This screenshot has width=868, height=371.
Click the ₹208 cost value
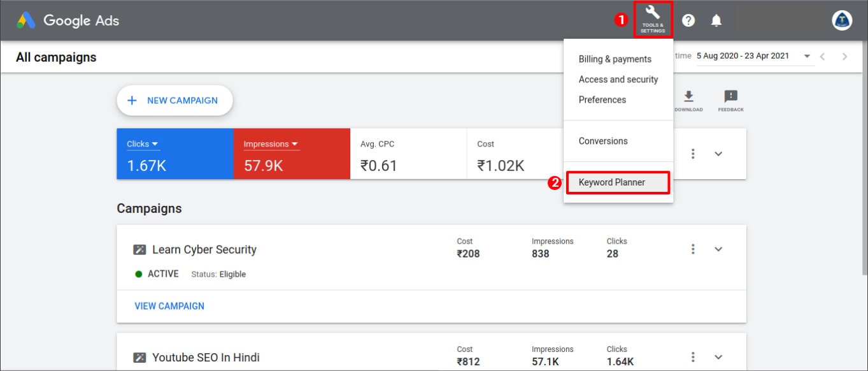click(x=468, y=254)
